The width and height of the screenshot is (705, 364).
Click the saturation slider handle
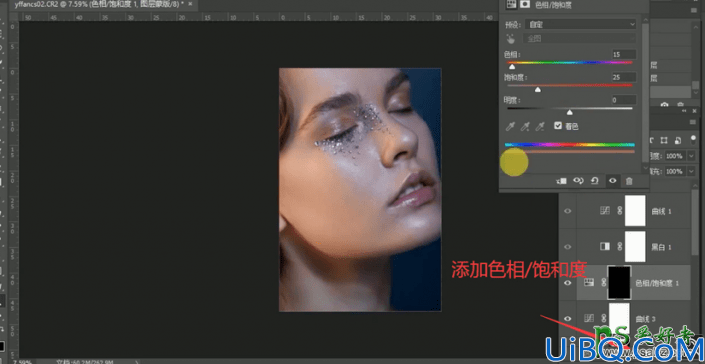pos(537,89)
